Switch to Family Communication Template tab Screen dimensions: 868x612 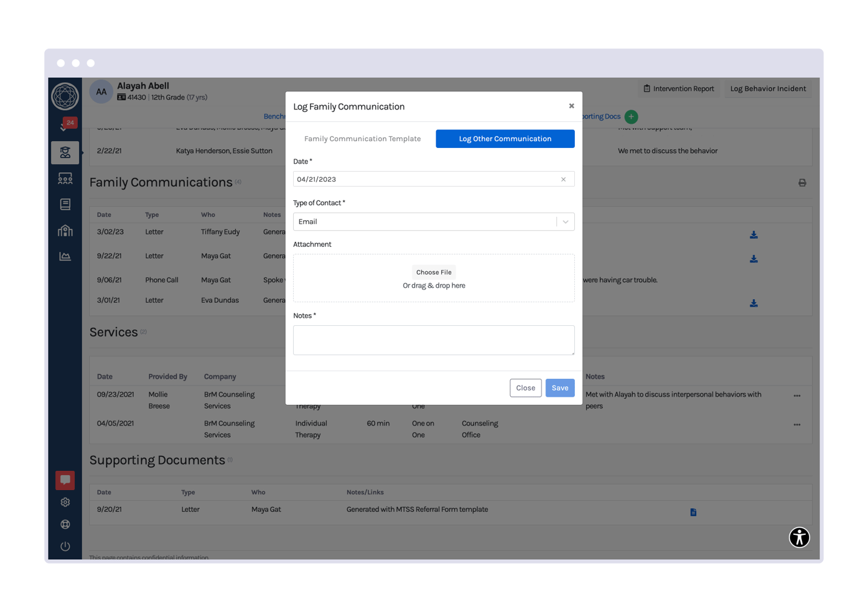click(362, 138)
